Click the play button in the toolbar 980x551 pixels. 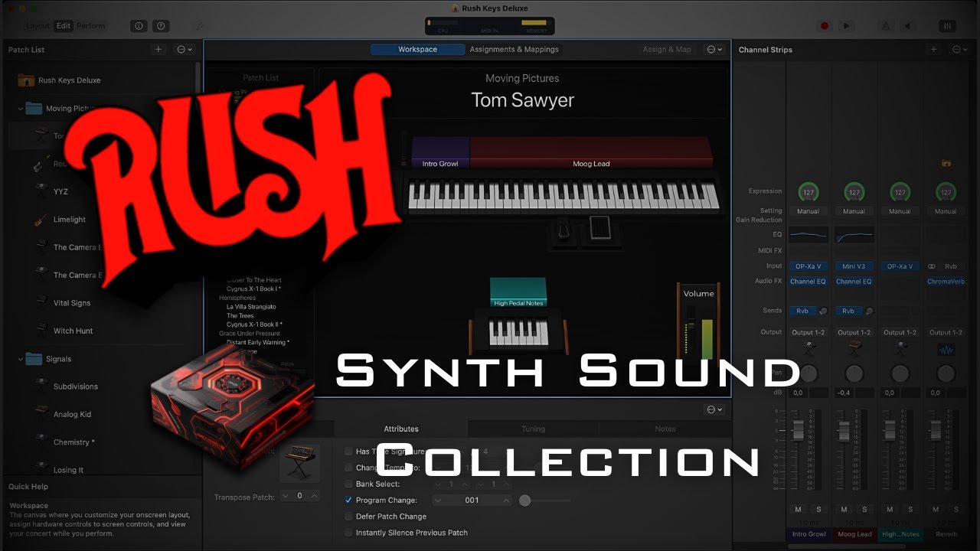point(846,25)
